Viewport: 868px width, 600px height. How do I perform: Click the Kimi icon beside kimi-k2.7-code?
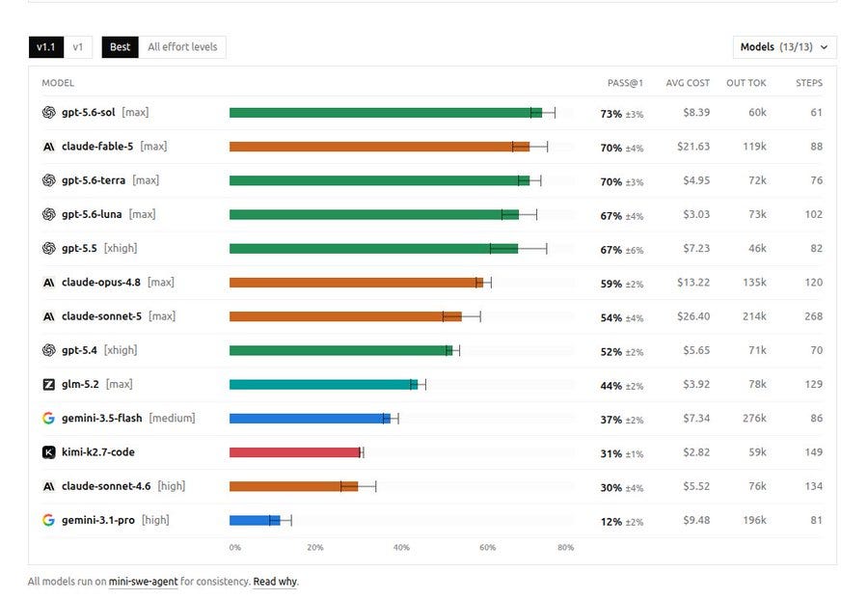49,452
